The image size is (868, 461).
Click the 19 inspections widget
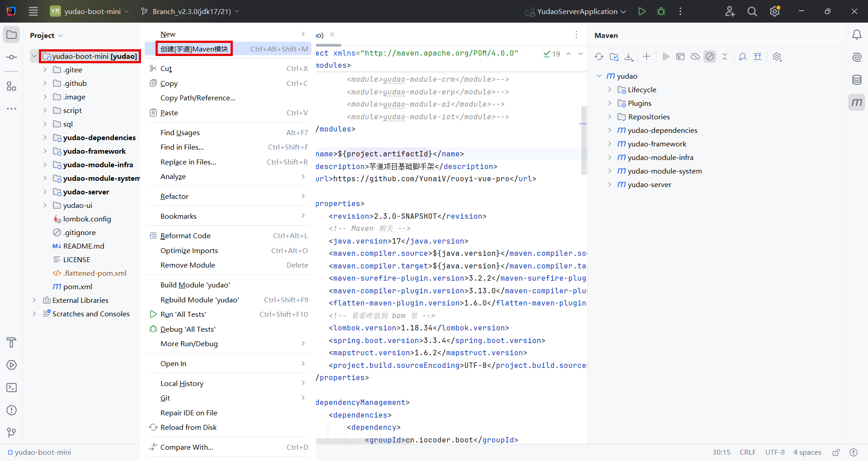tap(552, 54)
